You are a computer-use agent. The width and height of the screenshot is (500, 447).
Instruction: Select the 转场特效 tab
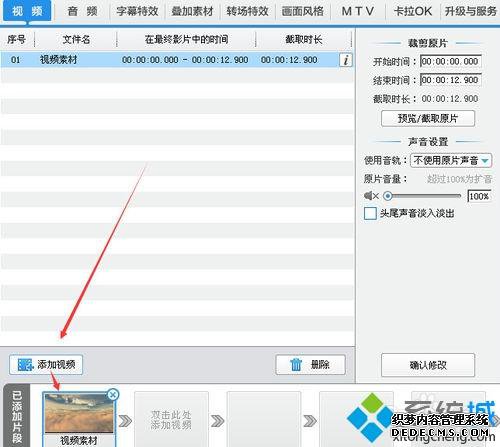247,11
